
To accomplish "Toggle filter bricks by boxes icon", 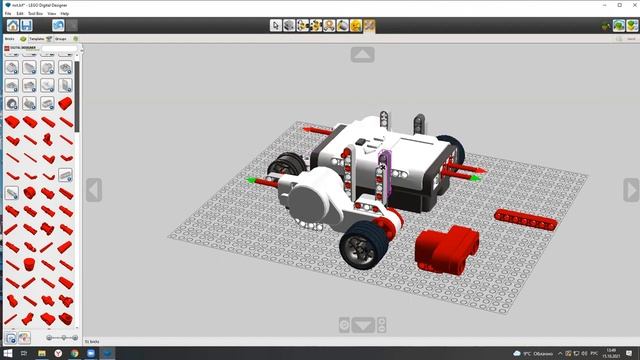I will coord(11,338).
